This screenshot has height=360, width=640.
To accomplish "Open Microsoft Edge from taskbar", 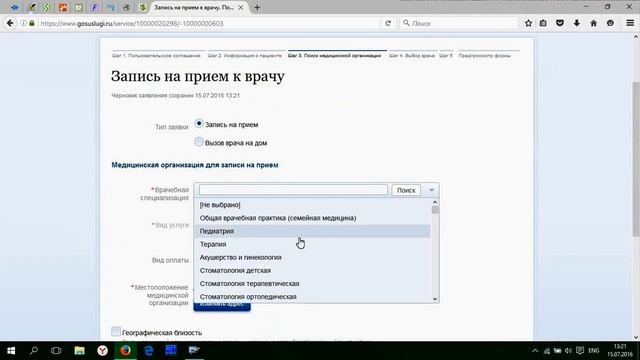I will pyautogui.click(x=149, y=351).
